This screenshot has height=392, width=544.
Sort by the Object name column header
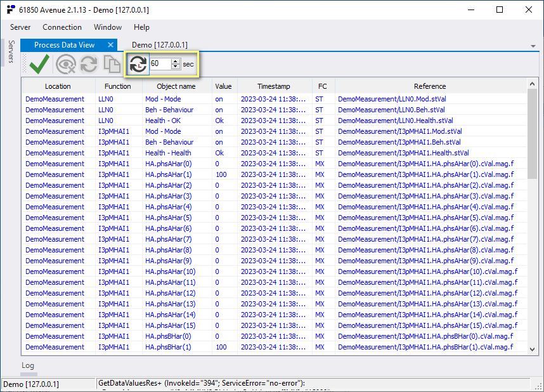176,86
